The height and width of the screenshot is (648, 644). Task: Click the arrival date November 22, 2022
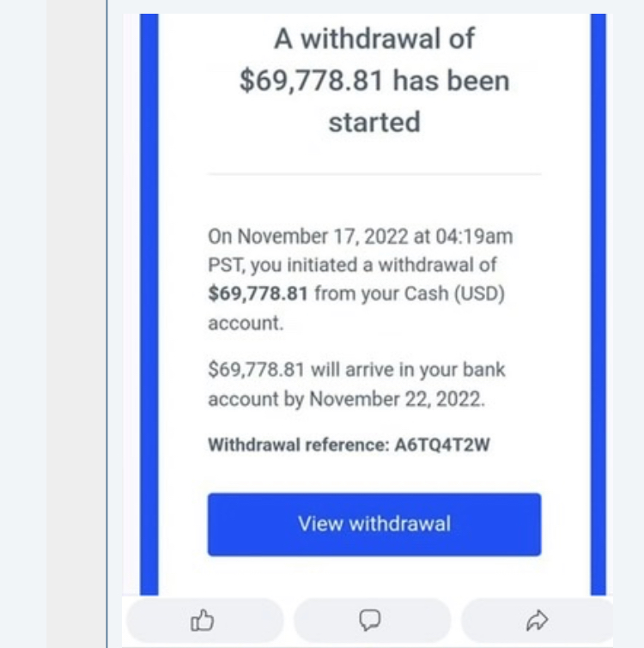(397, 399)
